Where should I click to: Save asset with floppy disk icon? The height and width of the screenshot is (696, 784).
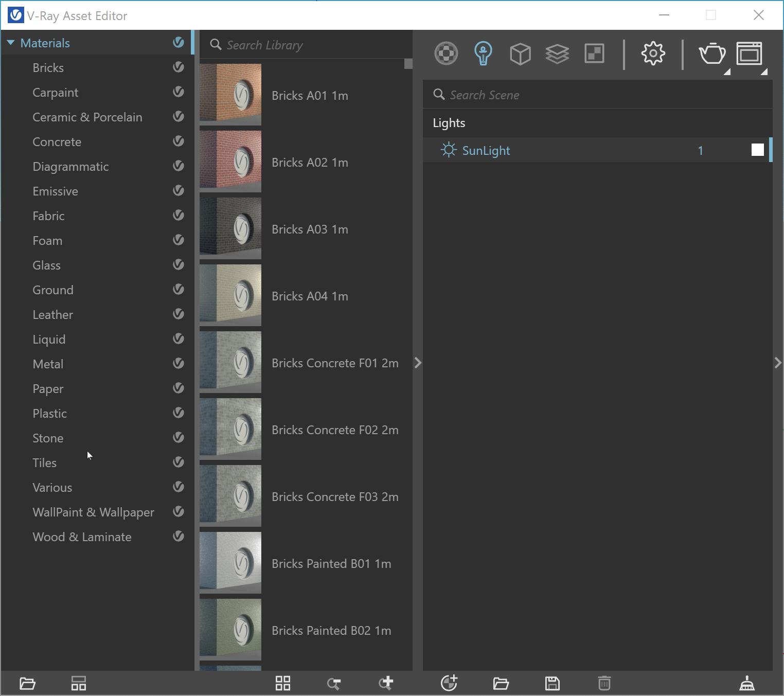[553, 683]
